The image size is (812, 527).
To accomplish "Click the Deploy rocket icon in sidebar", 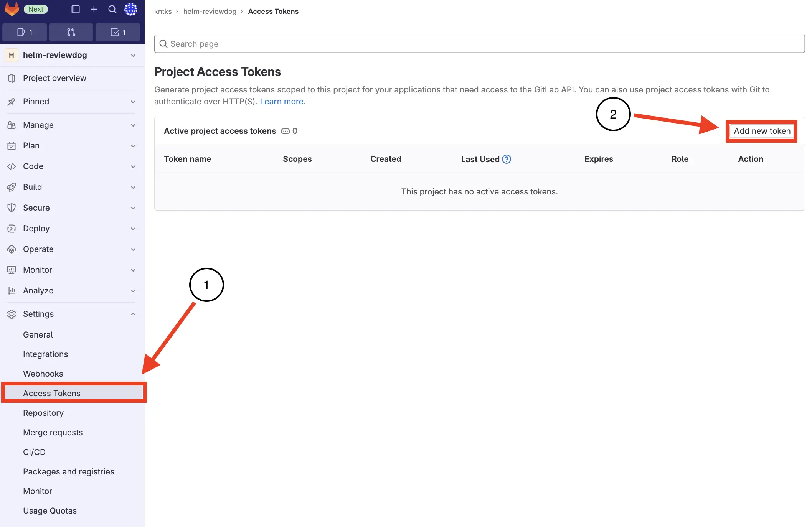I will coord(12,228).
